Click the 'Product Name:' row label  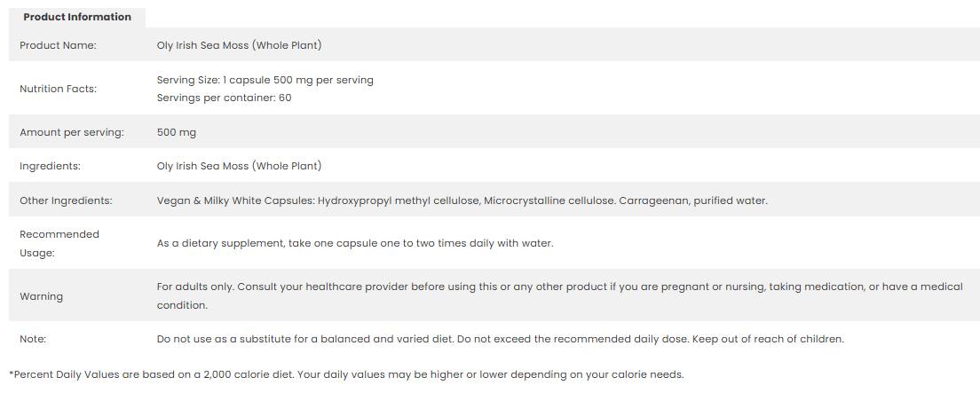coord(58,45)
